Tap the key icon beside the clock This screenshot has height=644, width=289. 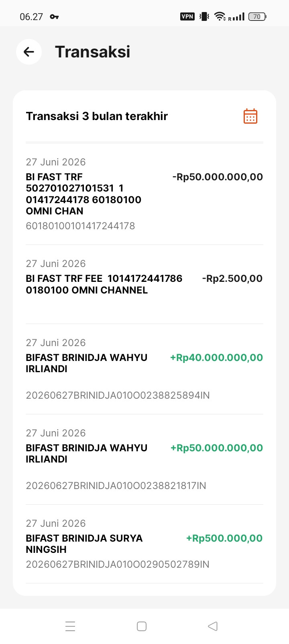54,16
